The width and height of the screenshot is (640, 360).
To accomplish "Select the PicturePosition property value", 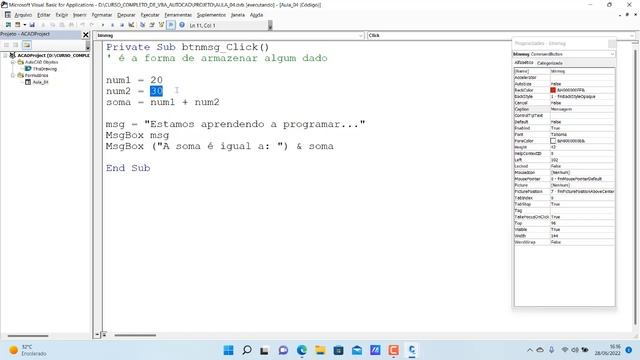I will coord(582,191).
